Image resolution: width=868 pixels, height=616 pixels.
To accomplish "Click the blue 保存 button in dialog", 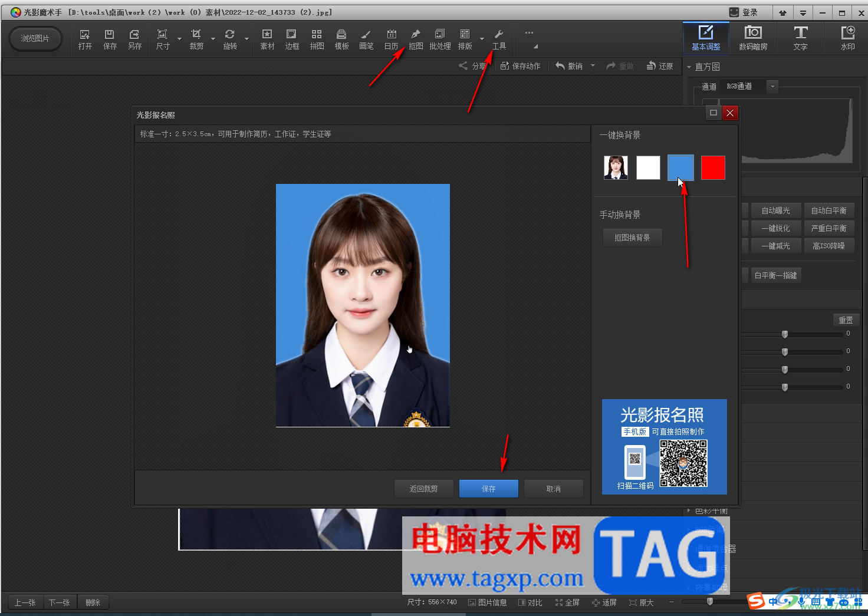I will point(488,489).
